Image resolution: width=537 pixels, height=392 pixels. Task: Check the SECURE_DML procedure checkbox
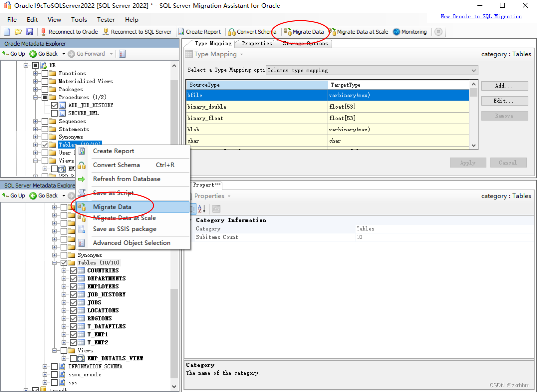(54, 113)
